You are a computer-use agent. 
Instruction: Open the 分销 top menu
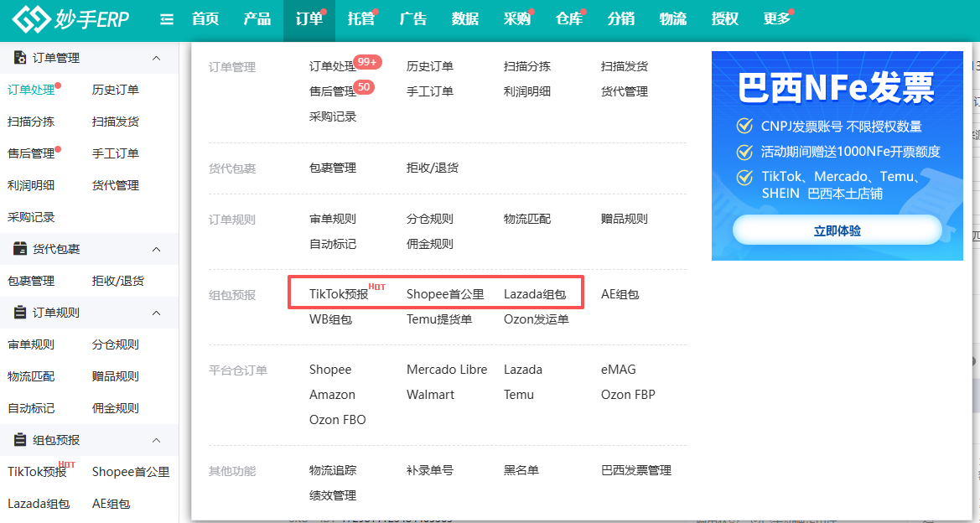(620, 19)
